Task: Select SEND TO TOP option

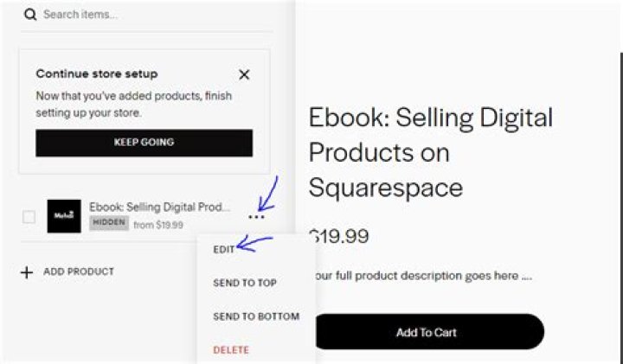Action: click(x=245, y=283)
